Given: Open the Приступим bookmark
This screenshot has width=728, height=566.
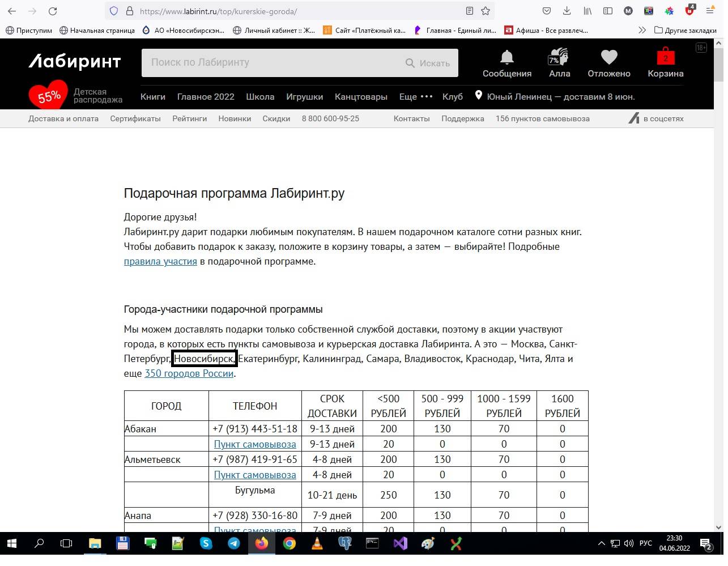Looking at the screenshot, I should coord(29,30).
